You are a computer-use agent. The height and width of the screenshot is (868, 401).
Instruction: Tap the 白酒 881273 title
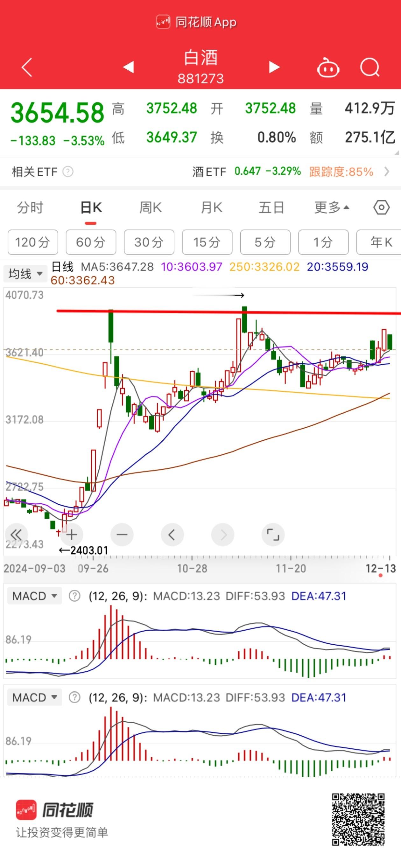(x=200, y=67)
